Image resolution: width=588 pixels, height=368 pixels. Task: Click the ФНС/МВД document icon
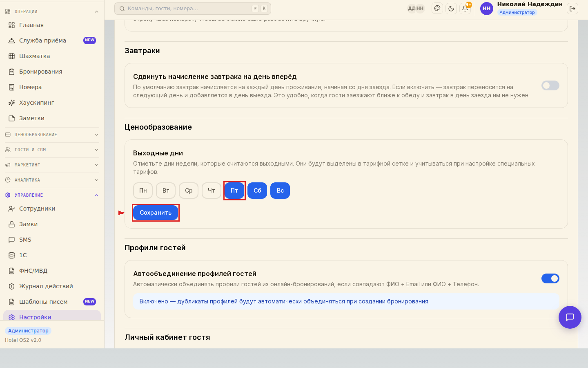pos(11,271)
